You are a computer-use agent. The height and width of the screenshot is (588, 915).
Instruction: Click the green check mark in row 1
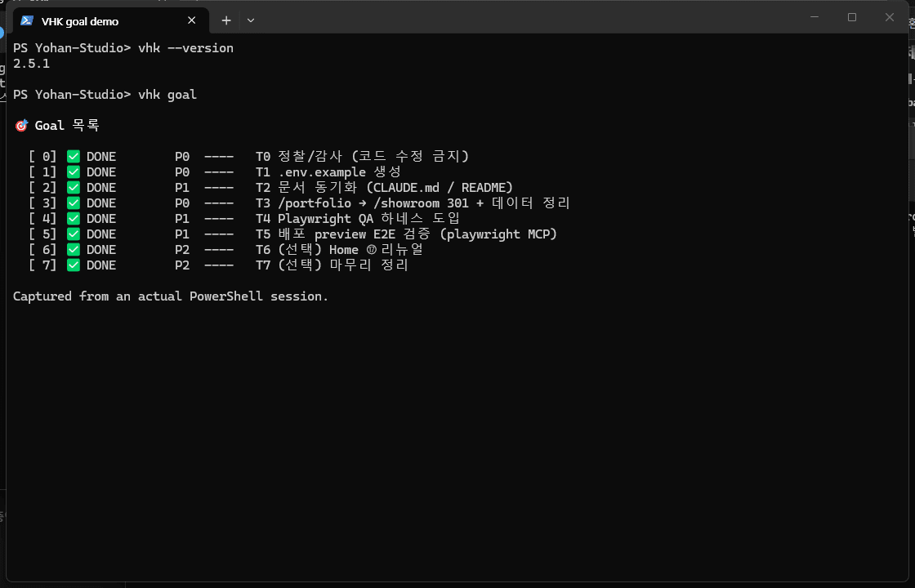[x=73, y=172]
